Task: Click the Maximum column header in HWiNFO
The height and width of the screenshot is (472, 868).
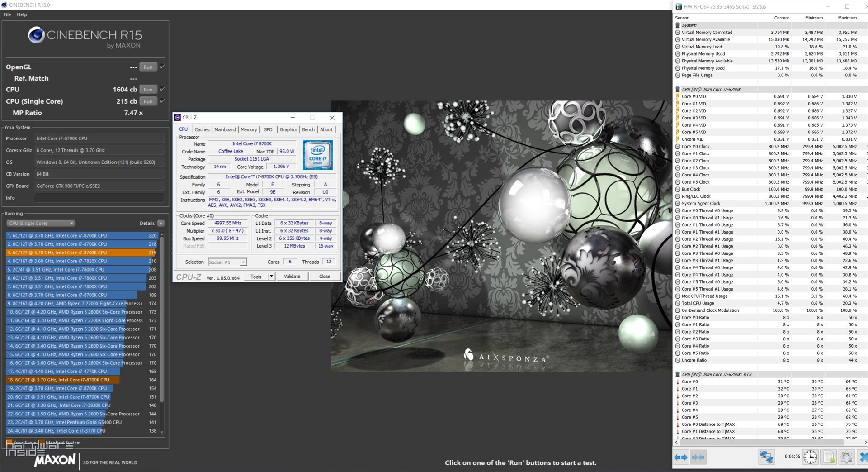Action: (x=847, y=18)
